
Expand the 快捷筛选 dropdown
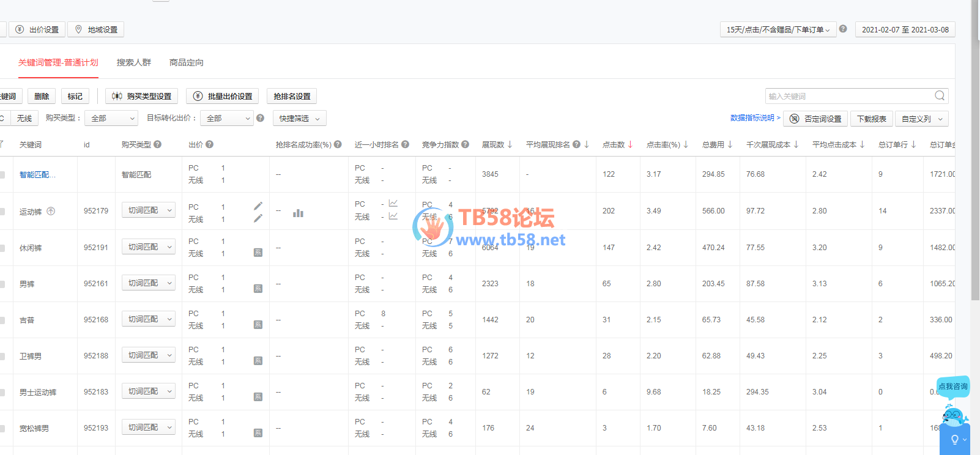coord(299,119)
